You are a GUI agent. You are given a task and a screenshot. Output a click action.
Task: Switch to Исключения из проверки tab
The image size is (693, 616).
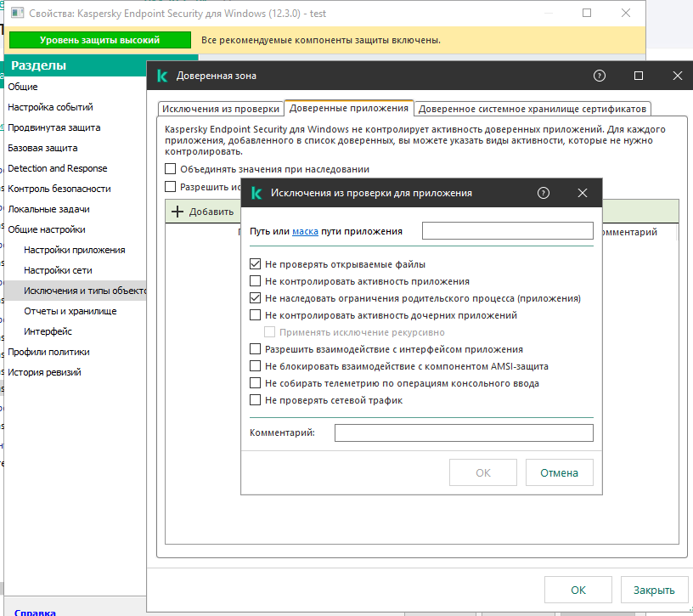[220, 109]
